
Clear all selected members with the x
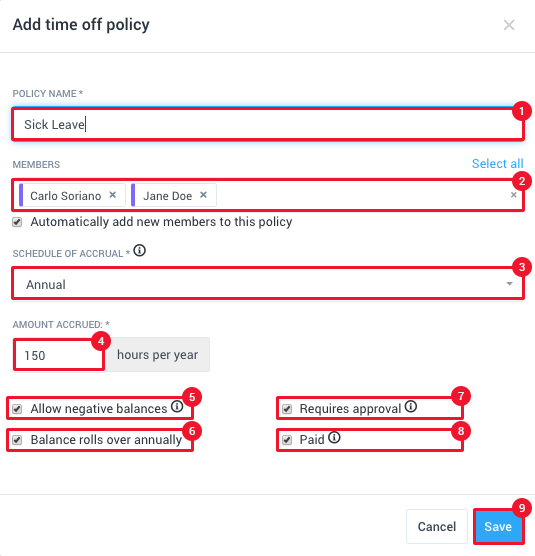click(513, 195)
